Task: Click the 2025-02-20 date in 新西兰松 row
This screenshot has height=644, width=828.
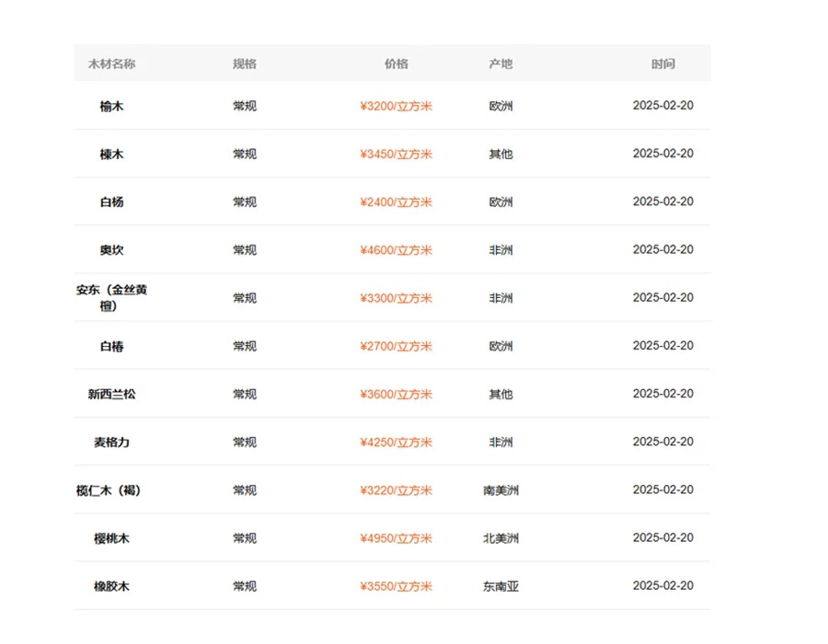Action: pos(663,394)
